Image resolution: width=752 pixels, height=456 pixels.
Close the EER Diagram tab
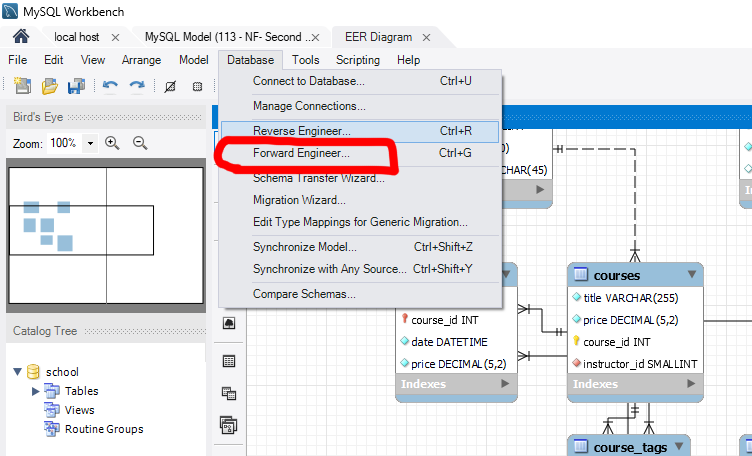point(426,37)
